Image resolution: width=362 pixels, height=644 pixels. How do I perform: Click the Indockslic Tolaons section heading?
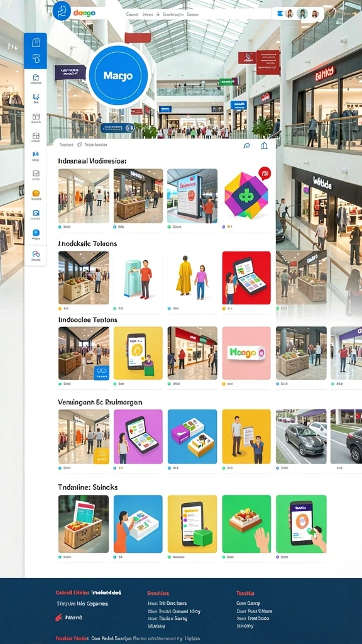click(x=87, y=243)
